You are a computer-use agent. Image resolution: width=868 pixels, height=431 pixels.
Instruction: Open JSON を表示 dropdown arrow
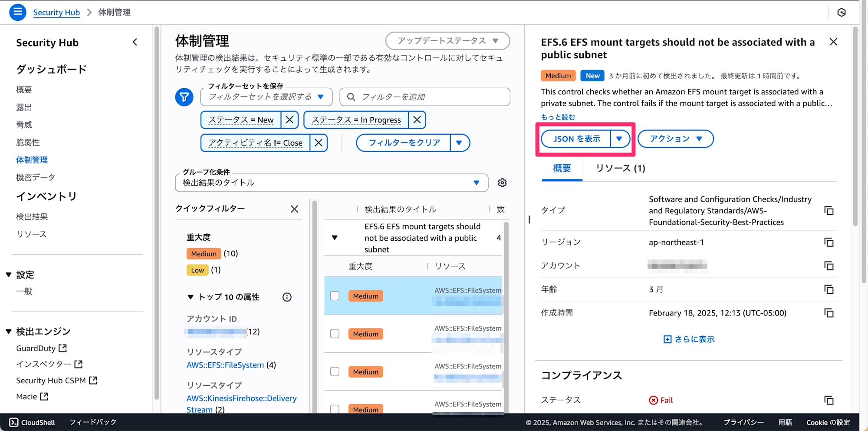point(620,139)
